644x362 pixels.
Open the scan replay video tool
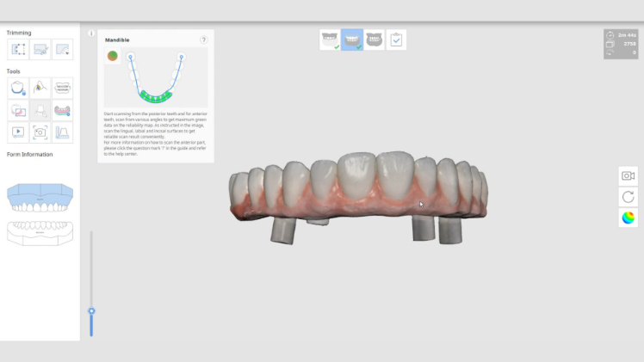click(x=18, y=132)
